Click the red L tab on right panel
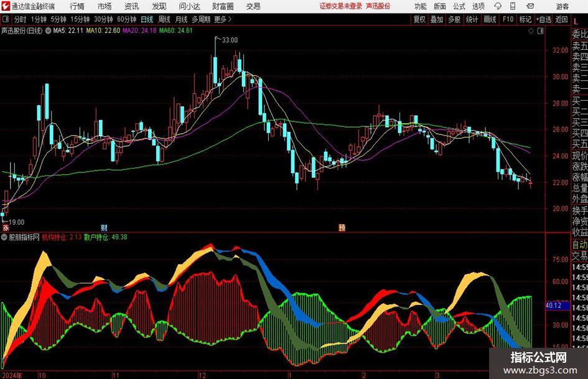This screenshot has height=379, width=588. 576,21
